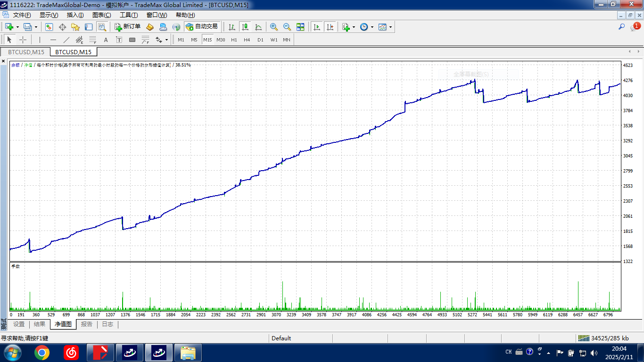Open the 图表 (Charts) menu

(x=101, y=15)
